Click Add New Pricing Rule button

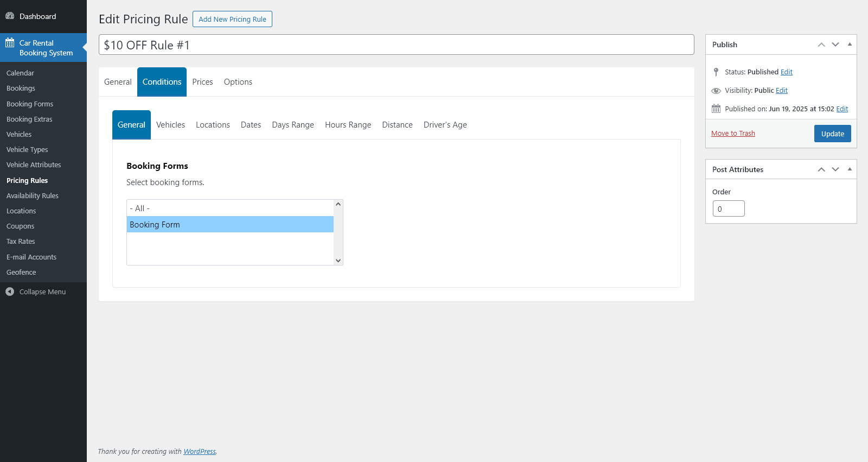pyautogui.click(x=232, y=19)
